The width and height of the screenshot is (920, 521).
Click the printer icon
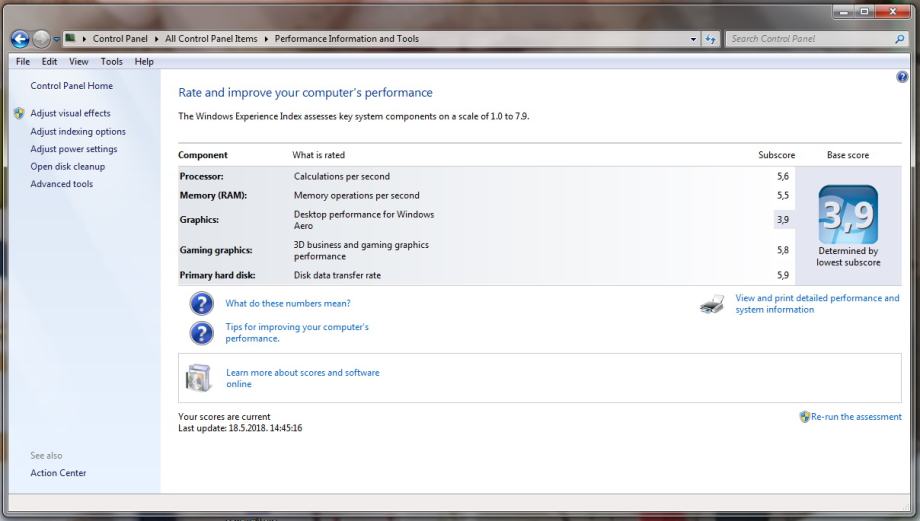click(x=712, y=304)
